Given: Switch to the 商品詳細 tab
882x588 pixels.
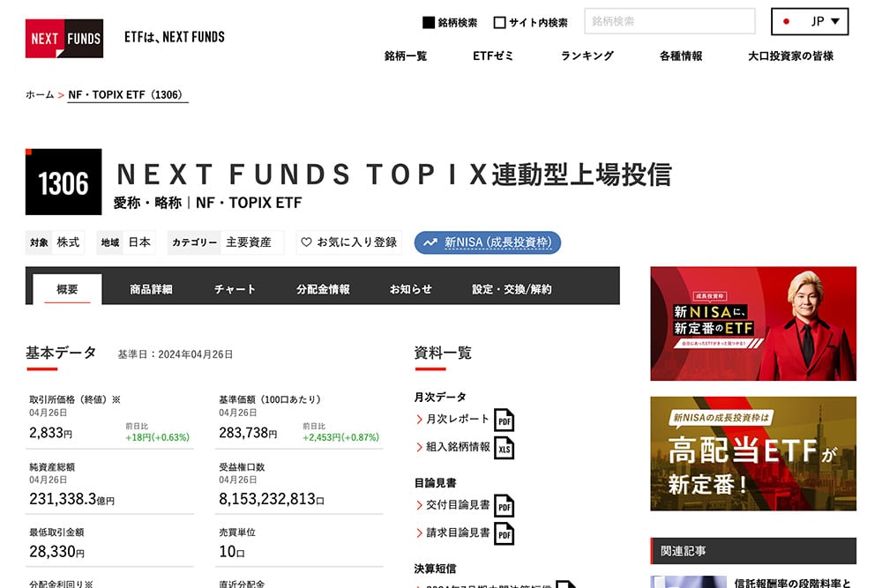Looking at the screenshot, I should point(151,289).
